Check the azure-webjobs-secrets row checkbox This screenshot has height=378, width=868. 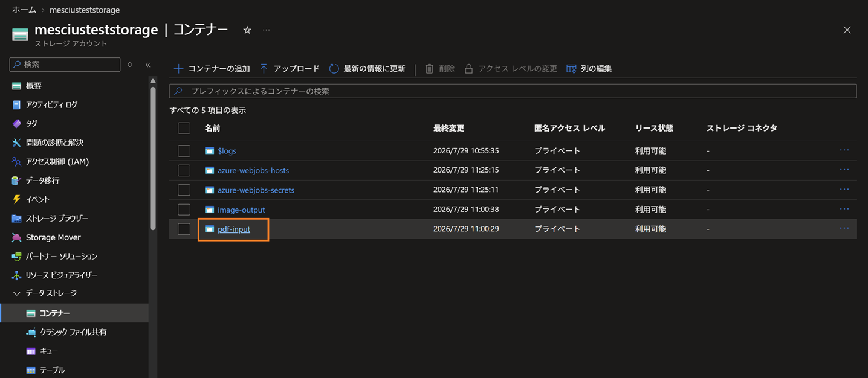(184, 190)
